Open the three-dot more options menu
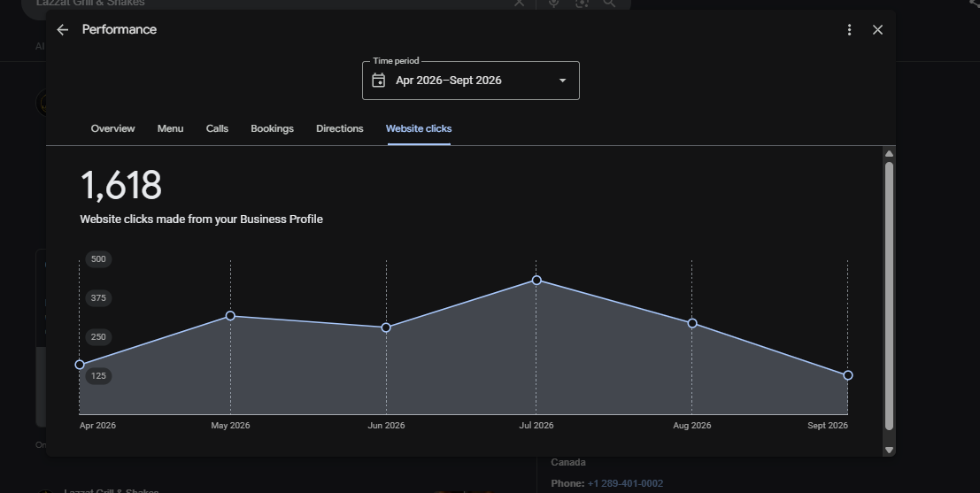This screenshot has width=980, height=493. pyautogui.click(x=849, y=30)
